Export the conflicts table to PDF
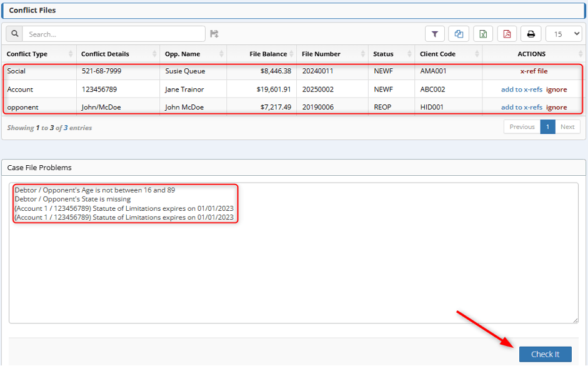Viewport: 588px width, 366px height. tap(507, 33)
